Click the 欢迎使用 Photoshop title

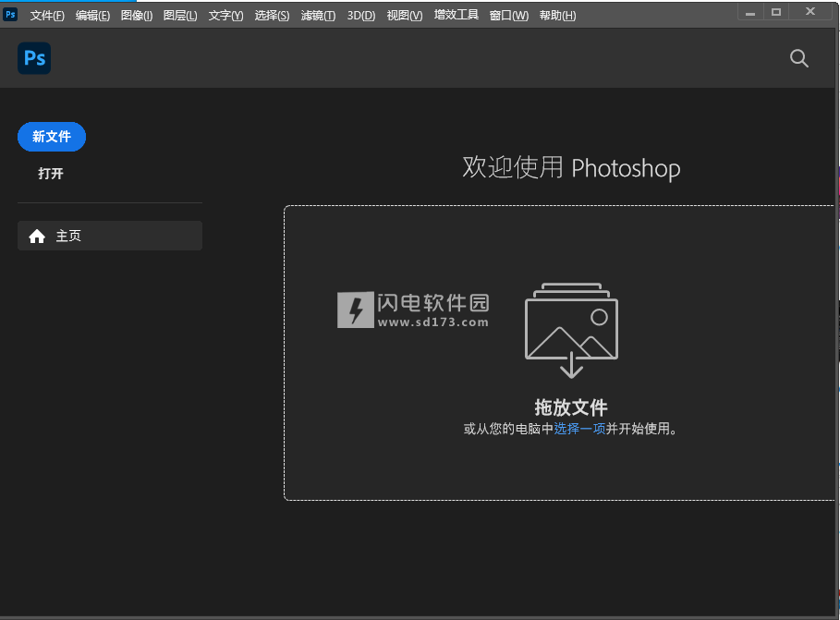(571, 168)
